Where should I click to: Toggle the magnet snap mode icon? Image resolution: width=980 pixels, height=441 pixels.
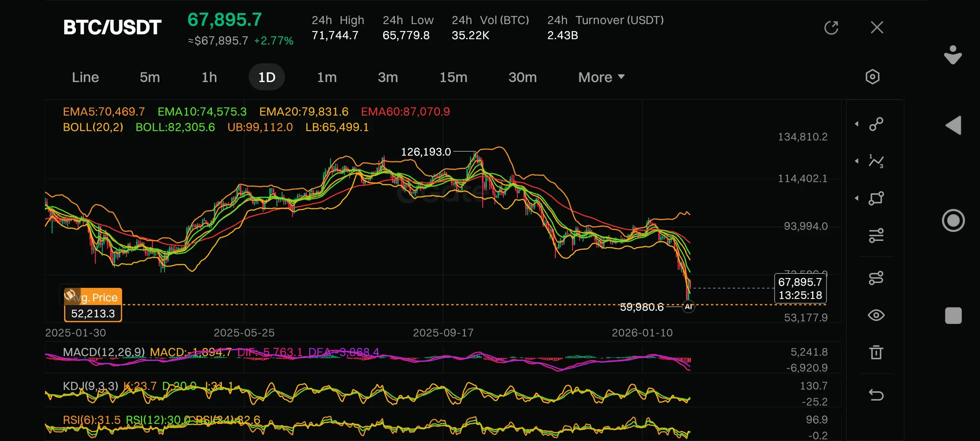point(876,278)
